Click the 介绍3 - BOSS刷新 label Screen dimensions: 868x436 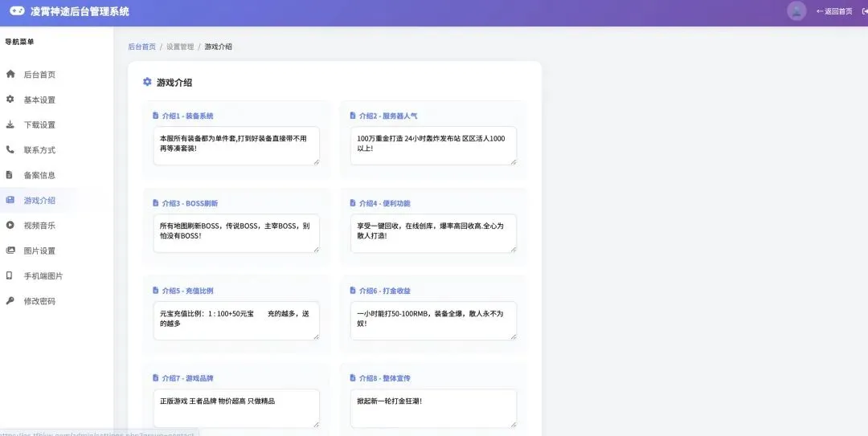pos(190,203)
